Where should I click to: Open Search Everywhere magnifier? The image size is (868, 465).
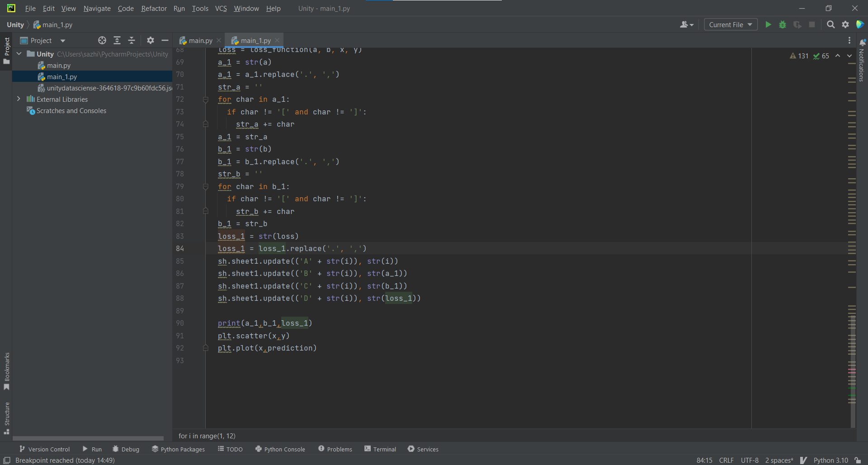click(831, 24)
